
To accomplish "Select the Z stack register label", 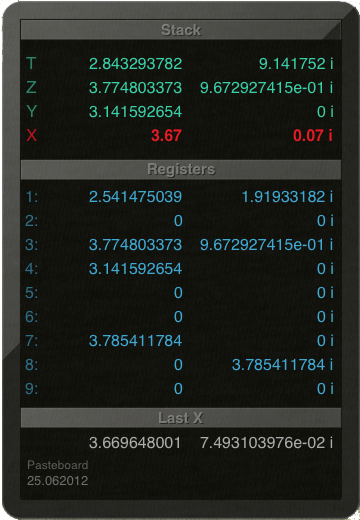I will point(31,87).
